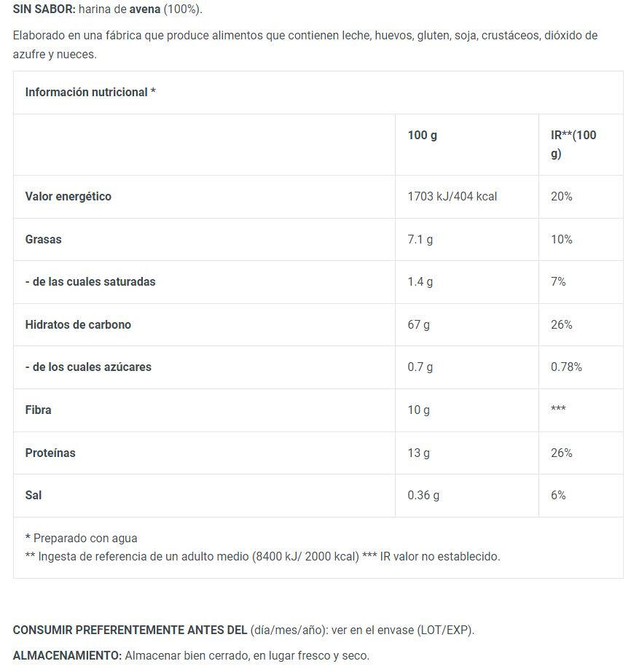Click the 'Hidratos de carbono' row label
631x672 pixels.
click(78, 325)
